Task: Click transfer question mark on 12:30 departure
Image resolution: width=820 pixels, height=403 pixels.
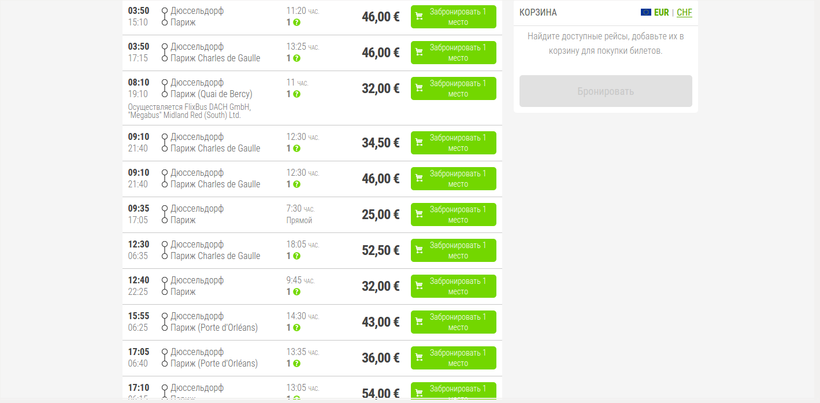Action: coord(297,256)
